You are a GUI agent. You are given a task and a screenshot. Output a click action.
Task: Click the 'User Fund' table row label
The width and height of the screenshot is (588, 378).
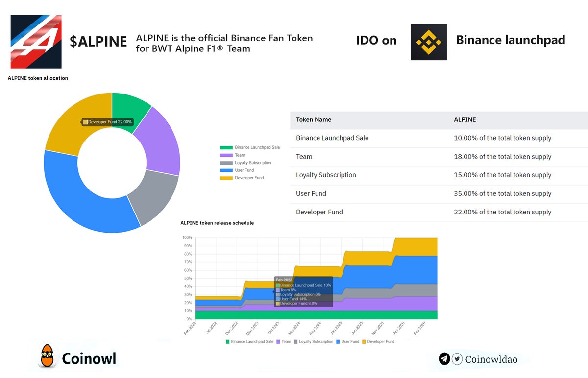coord(311,193)
